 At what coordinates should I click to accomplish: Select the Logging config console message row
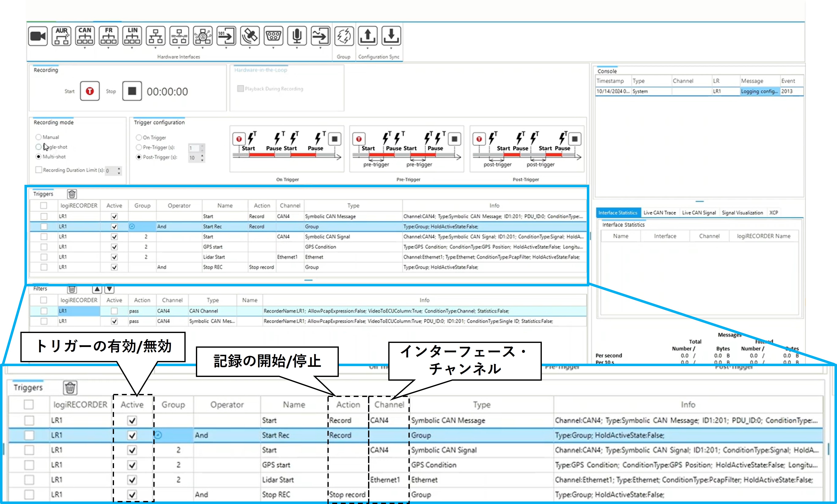[x=699, y=91]
